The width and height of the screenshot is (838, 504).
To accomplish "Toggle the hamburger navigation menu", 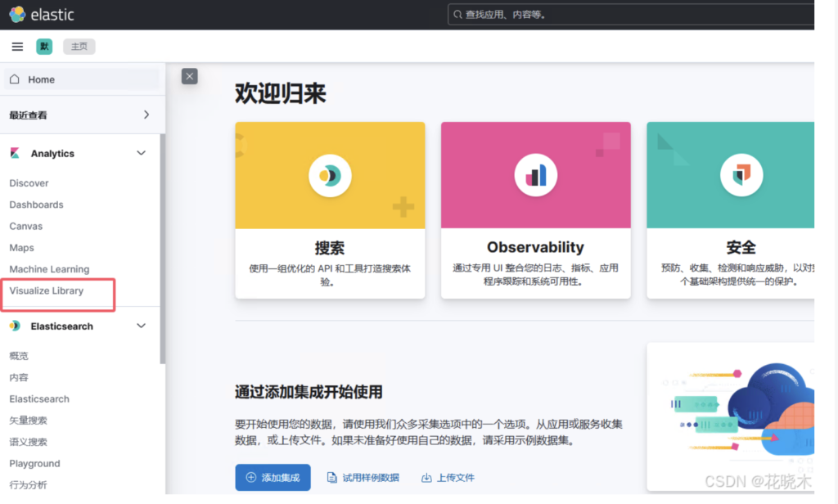I will coord(17,47).
